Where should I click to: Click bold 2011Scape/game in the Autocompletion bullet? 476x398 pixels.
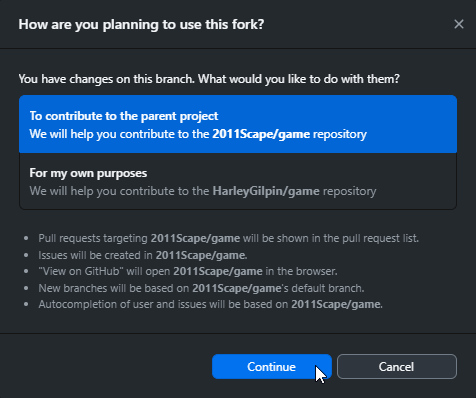[336, 304]
